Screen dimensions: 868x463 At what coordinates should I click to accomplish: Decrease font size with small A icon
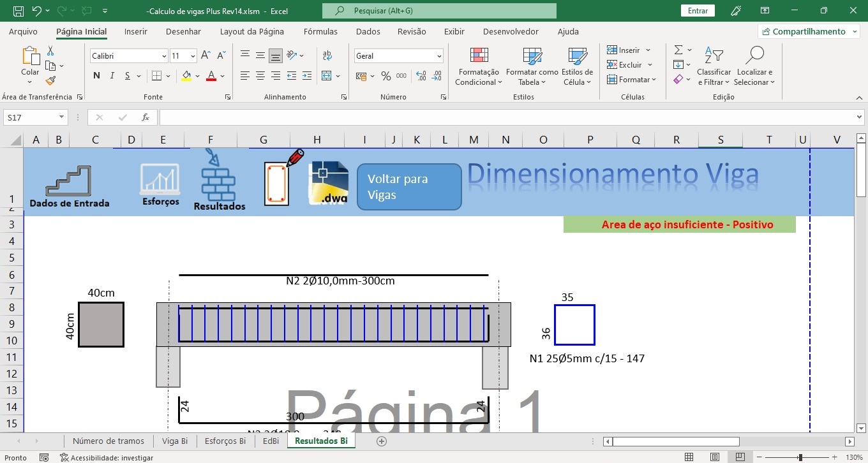(x=221, y=56)
